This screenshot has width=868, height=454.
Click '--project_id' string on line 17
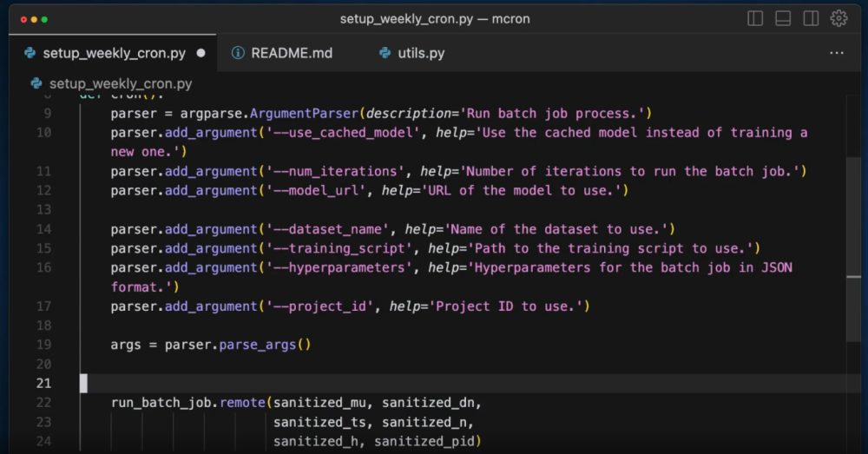pos(320,306)
